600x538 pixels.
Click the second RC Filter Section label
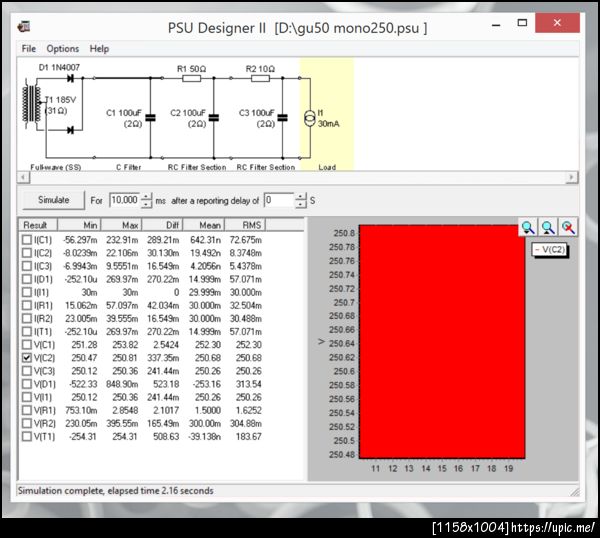(x=266, y=167)
